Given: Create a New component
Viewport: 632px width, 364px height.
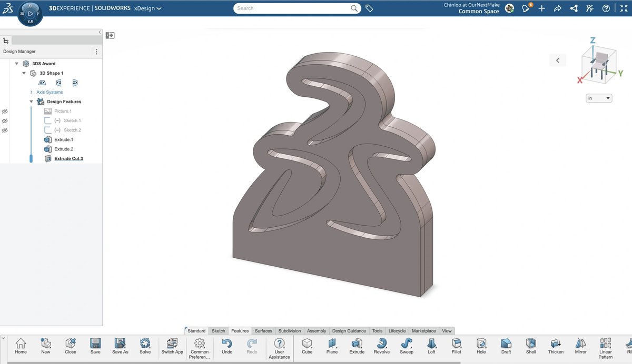Looking at the screenshot, I should pyautogui.click(x=46, y=346).
